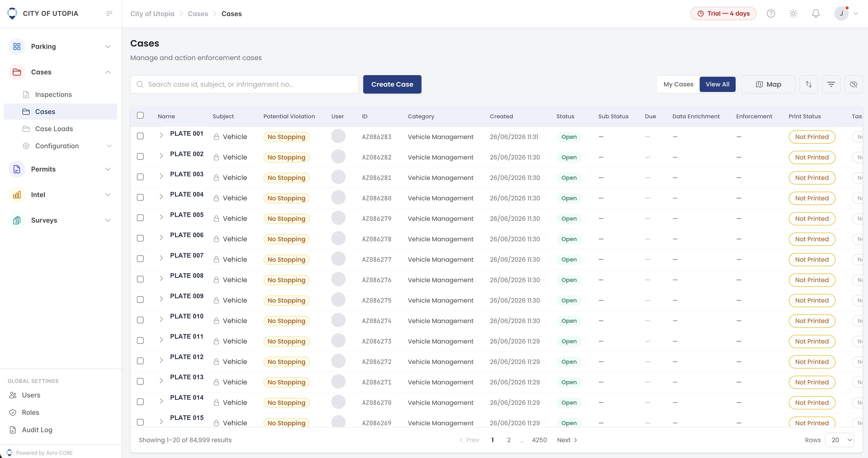
Task: Collapse sidebar using the menu lines icon
Action: [109, 14]
